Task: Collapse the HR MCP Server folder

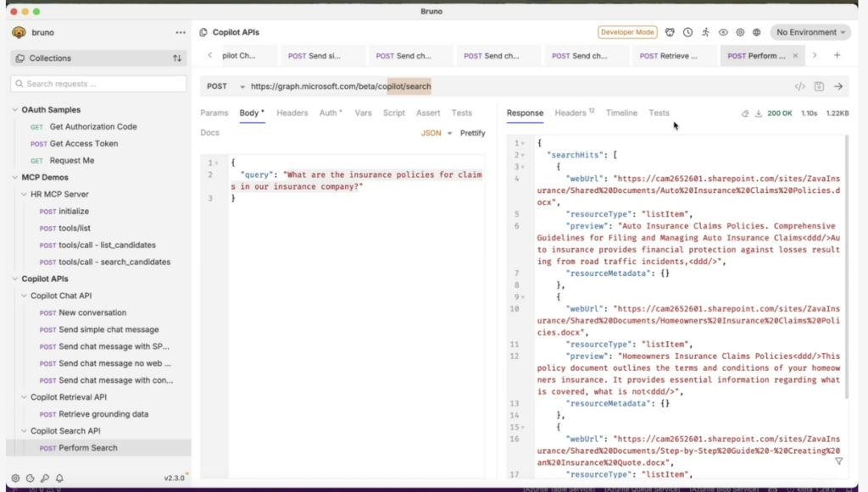Action: point(24,194)
